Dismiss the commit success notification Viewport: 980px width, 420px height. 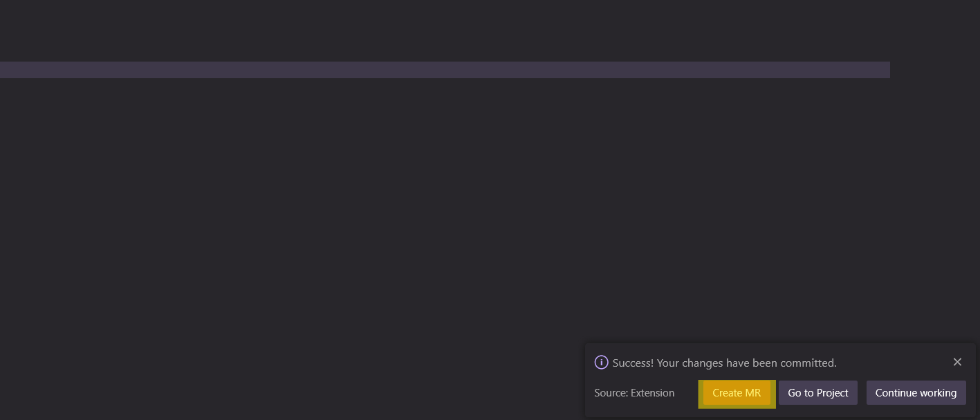[x=957, y=362]
